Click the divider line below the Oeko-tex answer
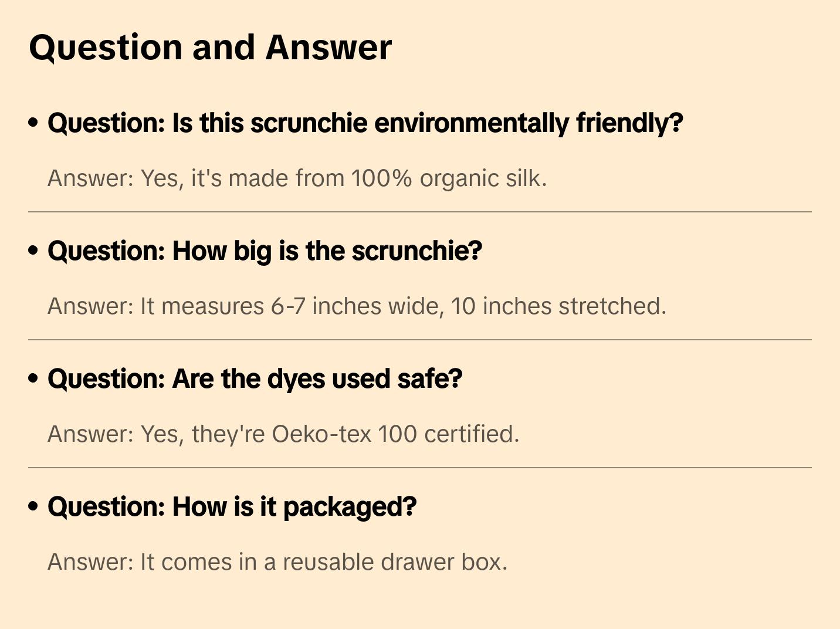Viewport: 840px width, 629px height. [420, 468]
